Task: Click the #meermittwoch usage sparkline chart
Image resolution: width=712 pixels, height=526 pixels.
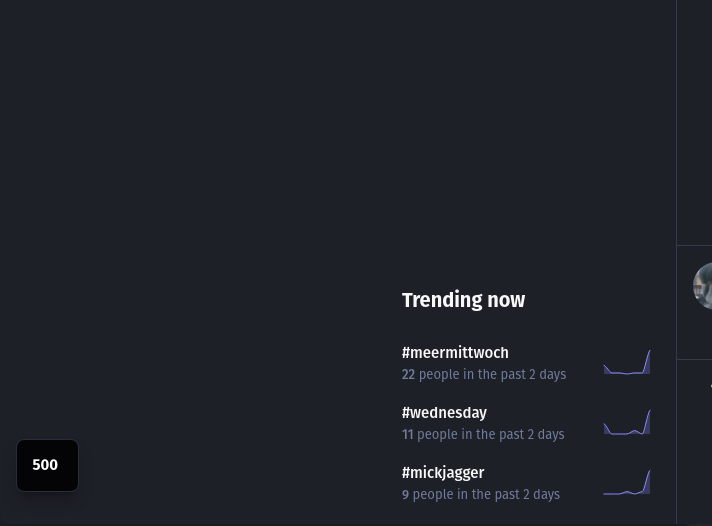Action: pos(627,362)
